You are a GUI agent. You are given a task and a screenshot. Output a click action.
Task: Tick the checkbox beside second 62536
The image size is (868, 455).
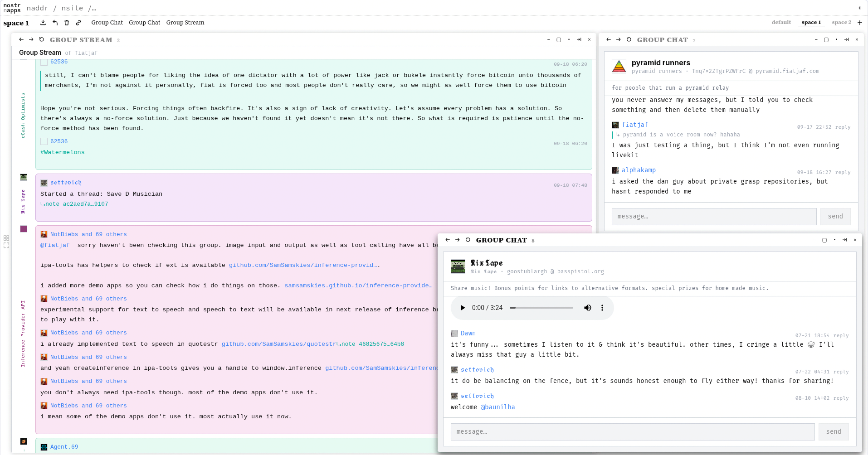click(x=44, y=141)
